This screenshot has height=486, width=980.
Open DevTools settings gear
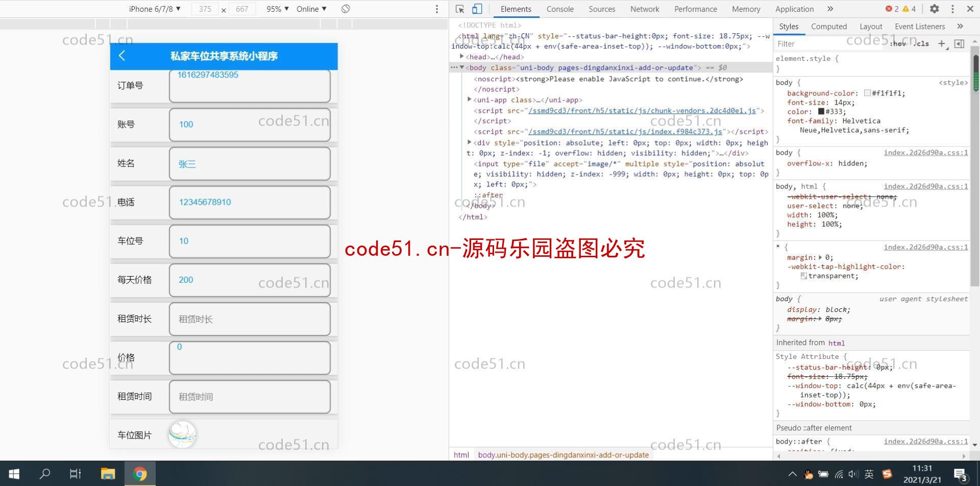click(935, 9)
